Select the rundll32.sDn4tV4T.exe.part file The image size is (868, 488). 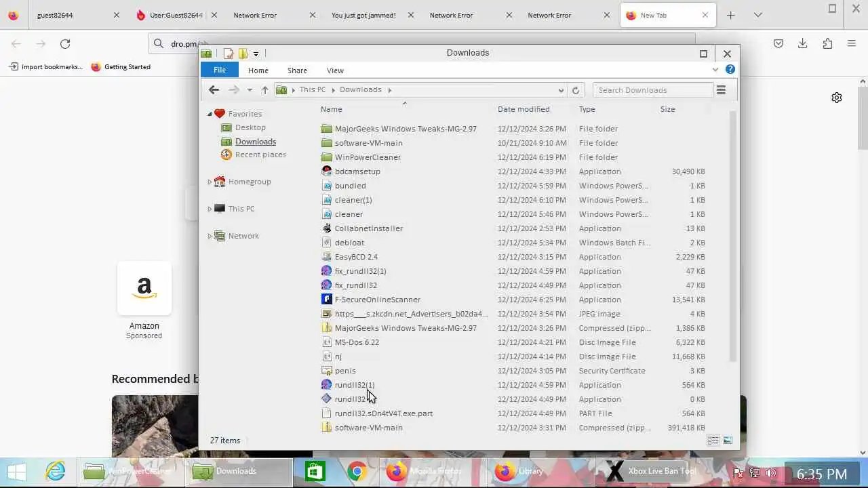[384, 413]
